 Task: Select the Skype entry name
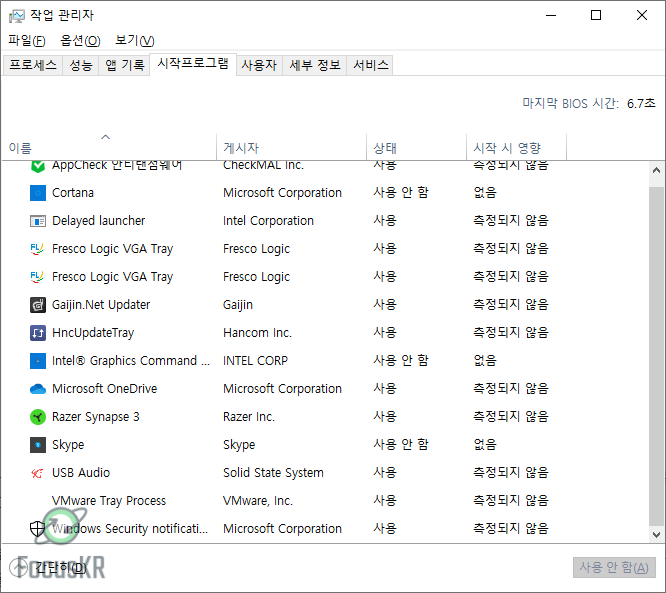68,445
